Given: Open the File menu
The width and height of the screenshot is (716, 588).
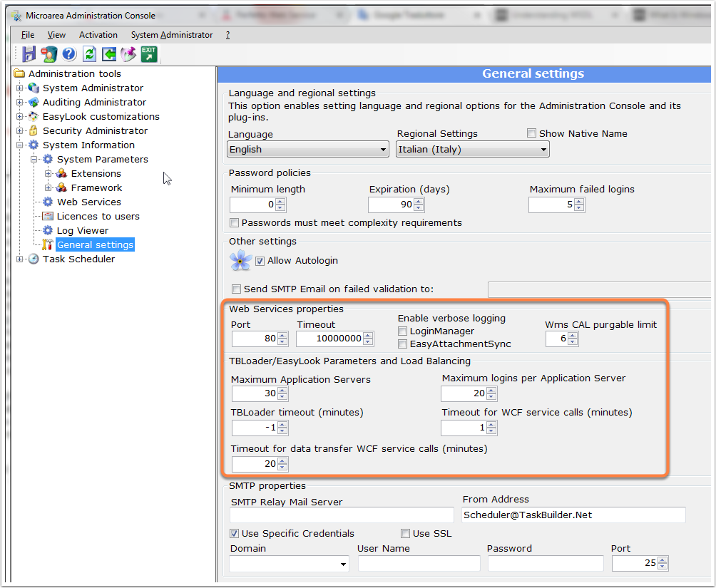Looking at the screenshot, I should pos(28,35).
